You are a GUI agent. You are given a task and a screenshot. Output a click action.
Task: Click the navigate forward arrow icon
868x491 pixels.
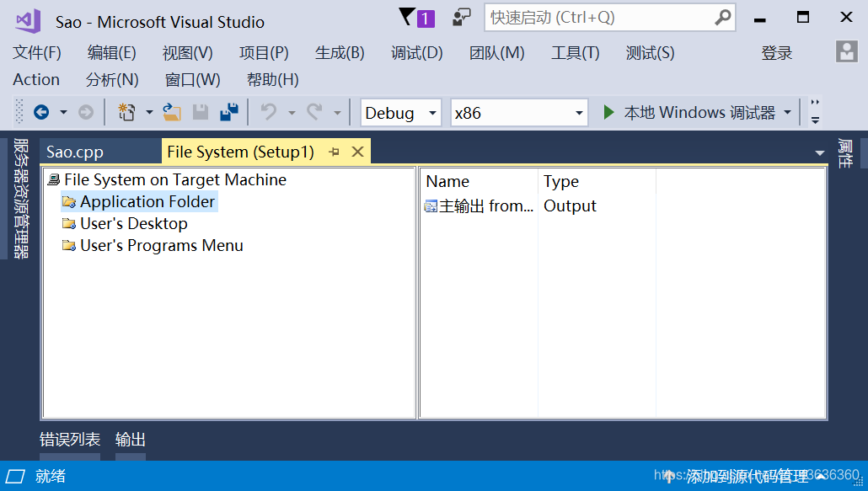point(86,112)
